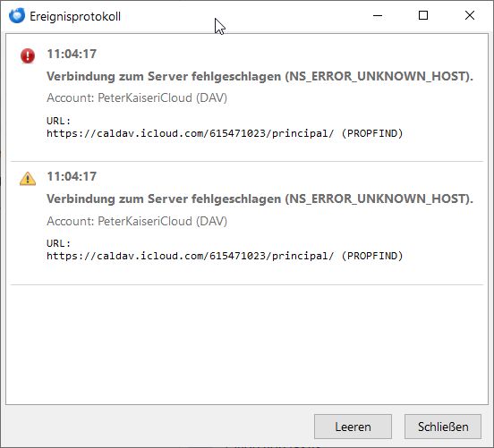Click the Thunderbird icon in title bar
This screenshot has height=448, width=494.
(17, 15)
